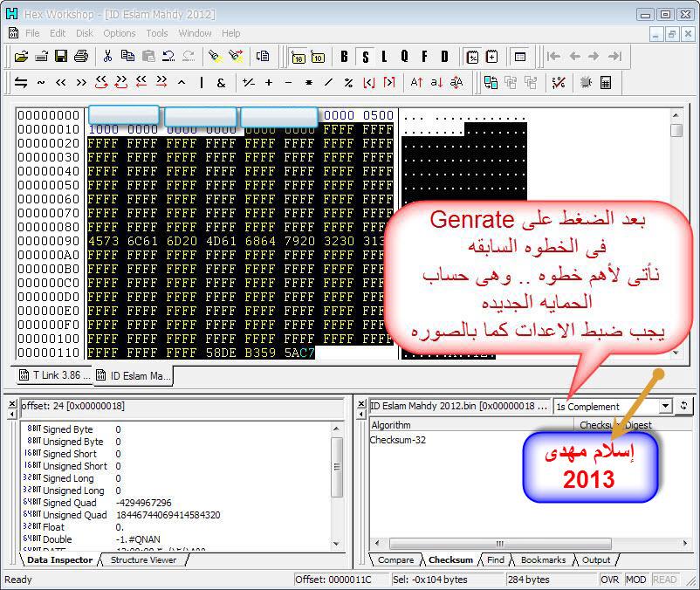Click the Add plus operation icon
Image resolution: width=700 pixels, height=590 pixels.
coord(269,83)
